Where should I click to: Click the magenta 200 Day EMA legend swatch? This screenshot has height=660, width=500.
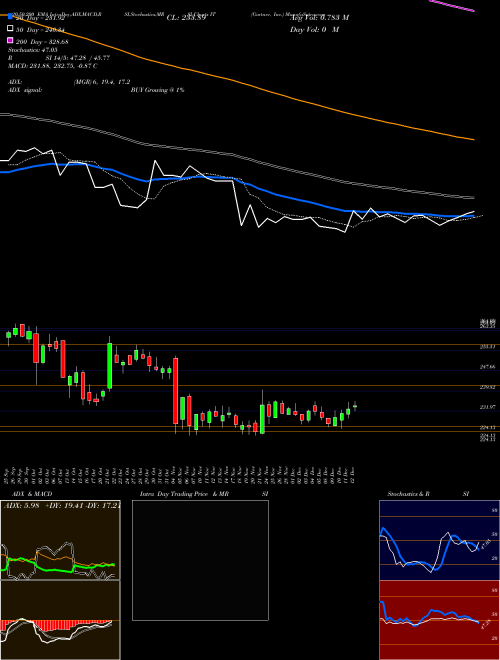[10, 41]
